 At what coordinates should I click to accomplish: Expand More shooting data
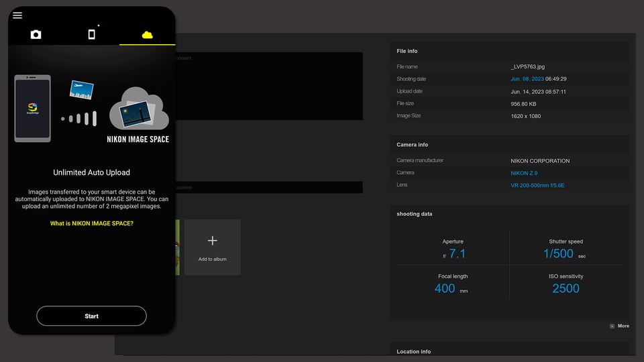point(619,326)
